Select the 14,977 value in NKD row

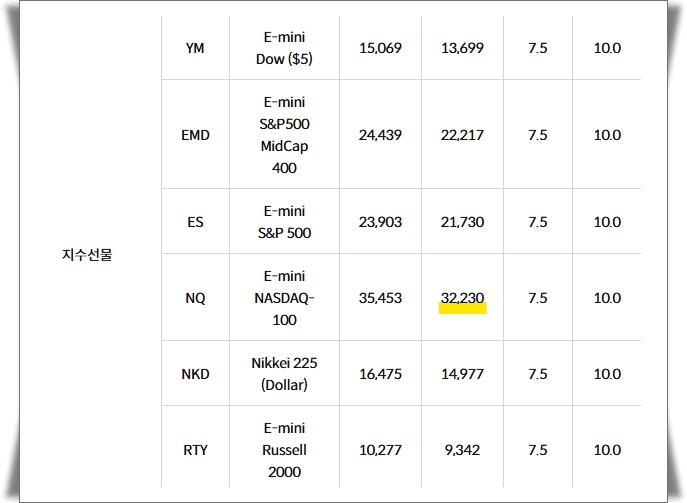[x=462, y=374]
